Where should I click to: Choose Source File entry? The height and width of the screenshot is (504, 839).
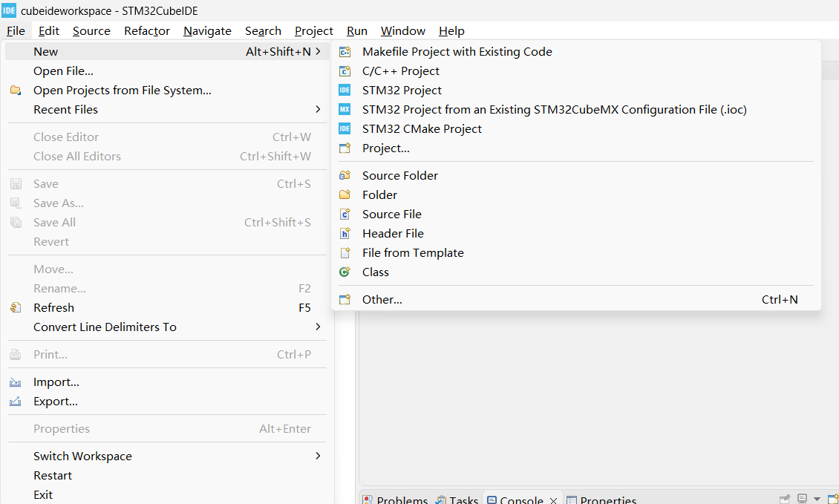point(575,214)
